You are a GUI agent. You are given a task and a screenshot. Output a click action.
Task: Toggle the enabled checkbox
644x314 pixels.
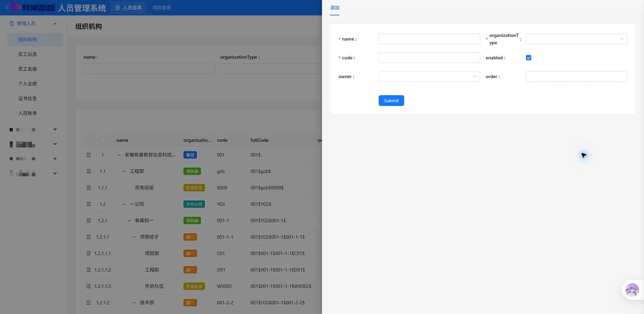coord(529,58)
